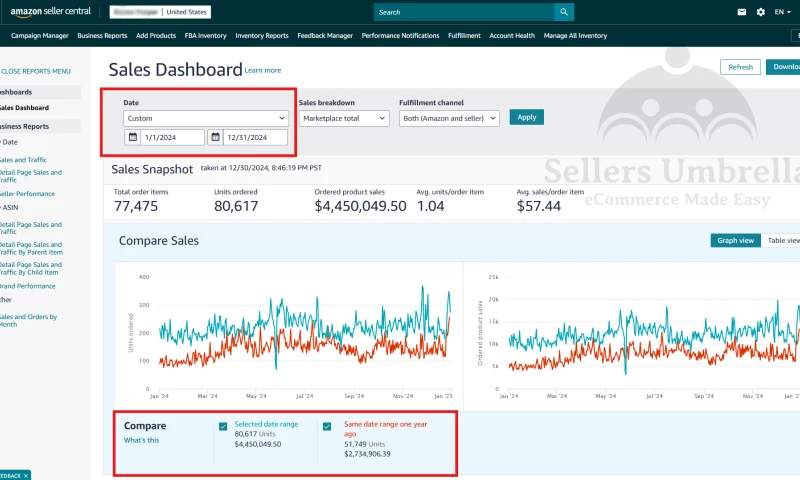The width and height of the screenshot is (800, 480).
Task: Open the mail messages icon
Action: (742, 12)
